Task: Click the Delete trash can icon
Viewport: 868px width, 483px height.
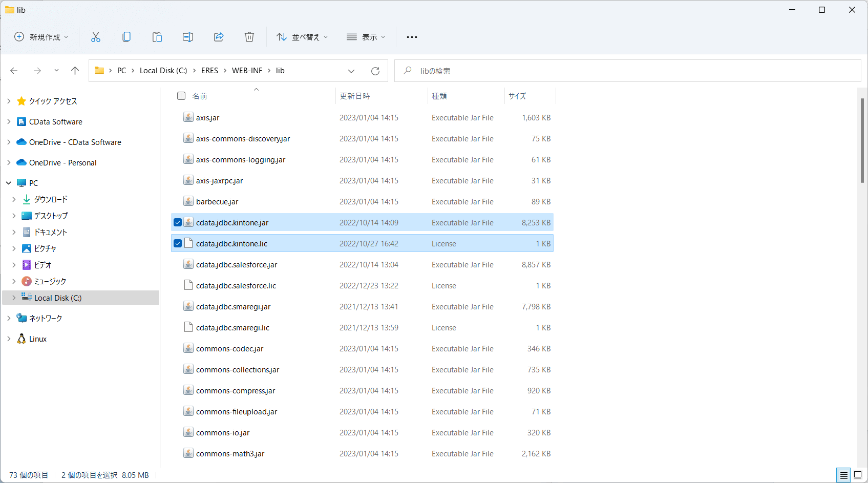Action: tap(249, 37)
